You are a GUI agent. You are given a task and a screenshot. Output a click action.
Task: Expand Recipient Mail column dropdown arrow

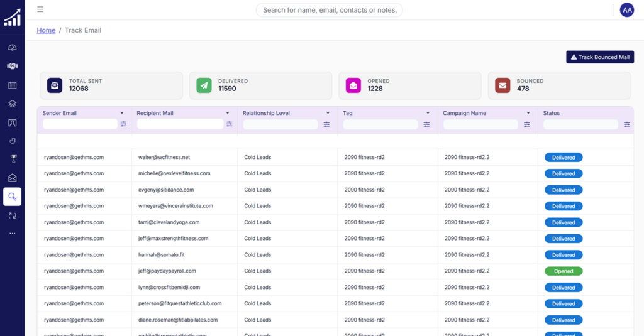[x=228, y=113]
